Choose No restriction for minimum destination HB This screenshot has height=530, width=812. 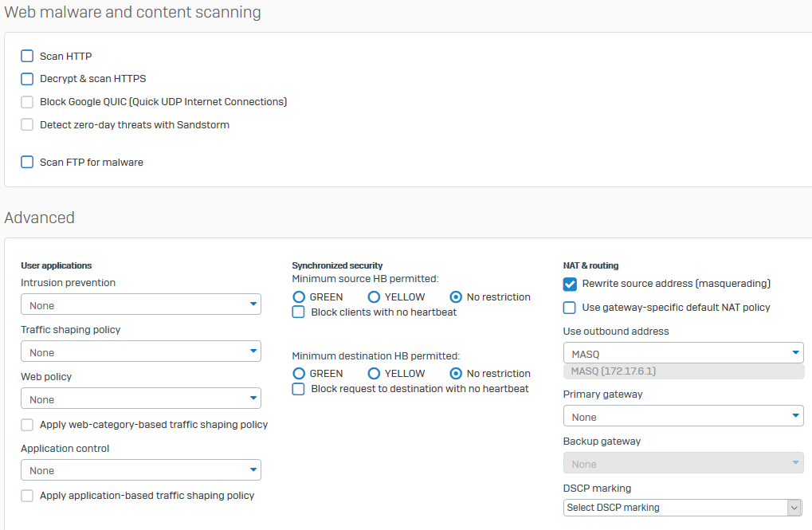click(456, 373)
